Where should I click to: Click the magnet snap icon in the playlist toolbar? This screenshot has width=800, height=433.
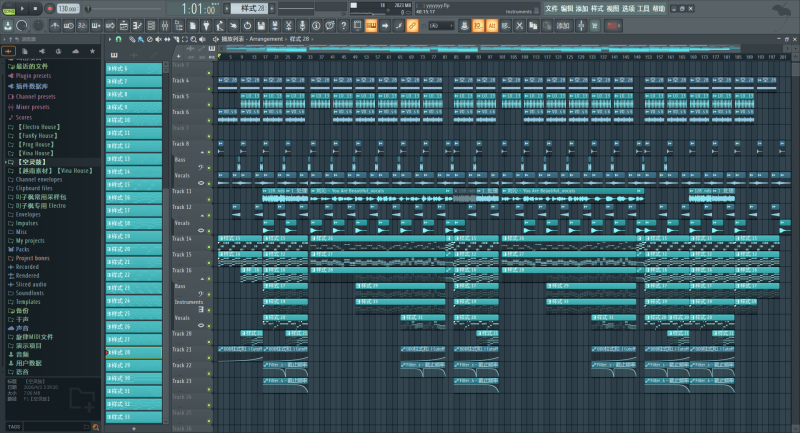(x=119, y=39)
